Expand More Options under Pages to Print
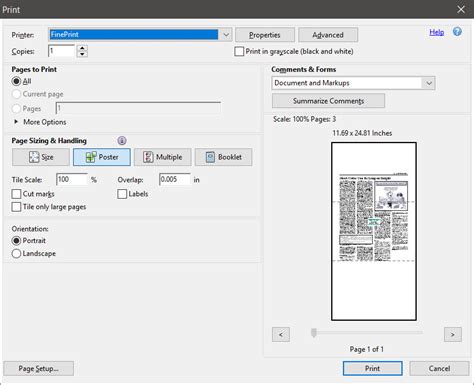The image size is (474, 385). point(16,122)
